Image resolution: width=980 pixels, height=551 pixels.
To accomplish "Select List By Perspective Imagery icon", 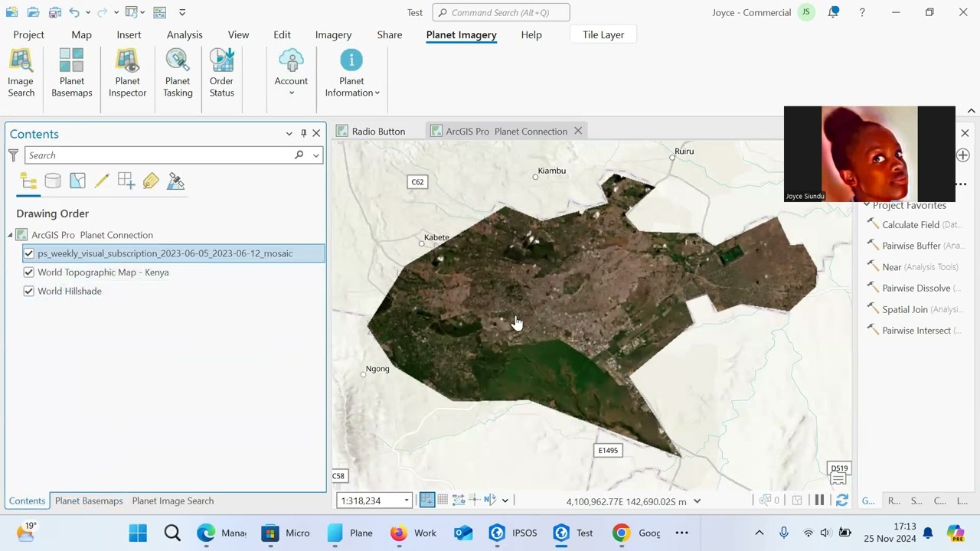I will [x=175, y=181].
